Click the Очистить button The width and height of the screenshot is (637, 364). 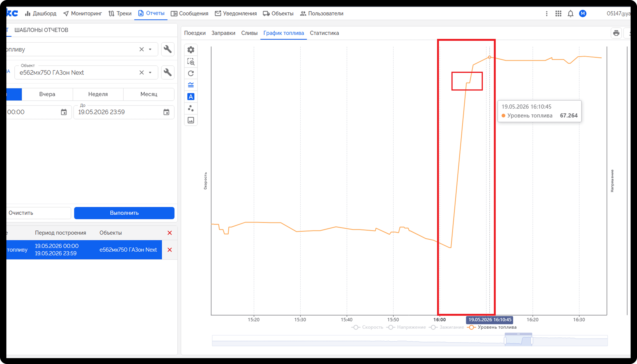(x=39, y=213)
